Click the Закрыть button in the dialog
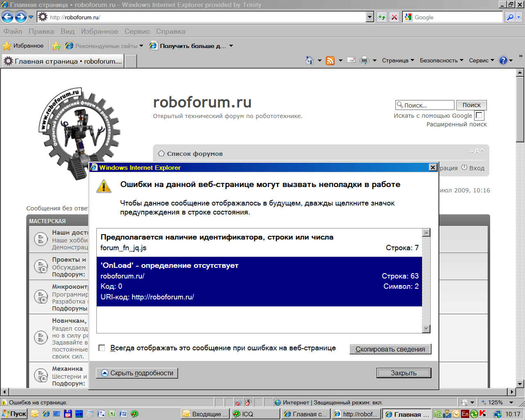Screen dimensions: 525x420 click(x=404, y=373)
